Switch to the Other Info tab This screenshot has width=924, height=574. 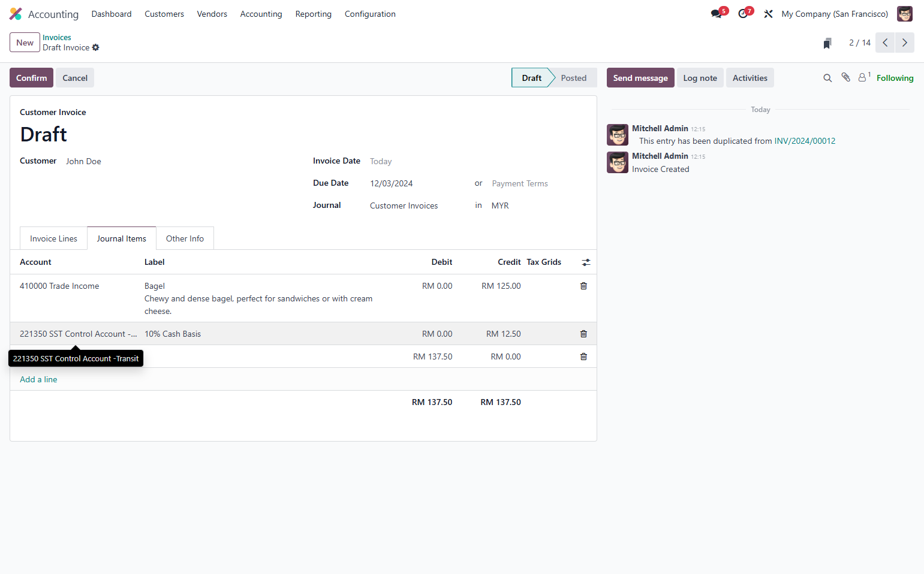[185, 238]
